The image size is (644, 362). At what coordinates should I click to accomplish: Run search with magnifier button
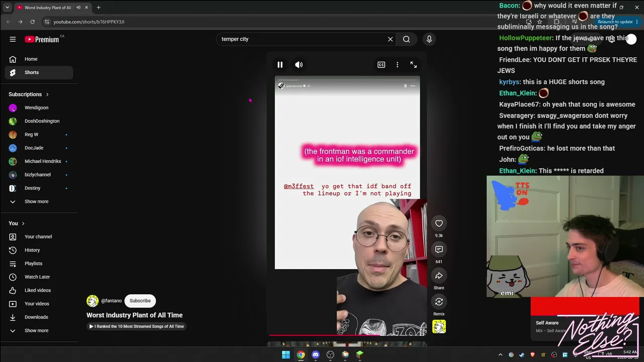[x=407, y=39]
